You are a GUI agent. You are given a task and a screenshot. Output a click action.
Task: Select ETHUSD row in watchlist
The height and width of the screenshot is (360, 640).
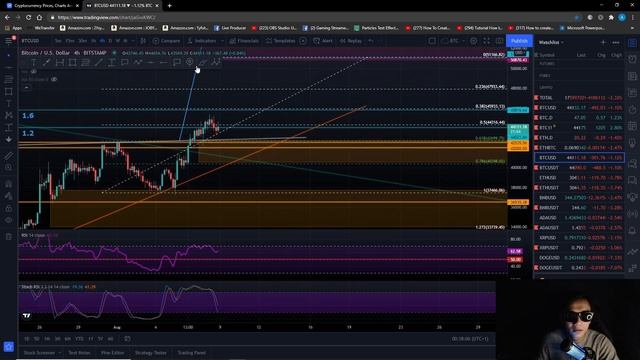point(579,178)
